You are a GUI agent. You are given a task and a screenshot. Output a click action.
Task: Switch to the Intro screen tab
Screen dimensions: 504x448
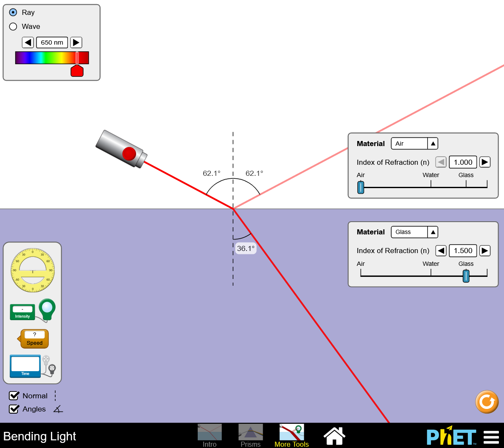(210, 435)
